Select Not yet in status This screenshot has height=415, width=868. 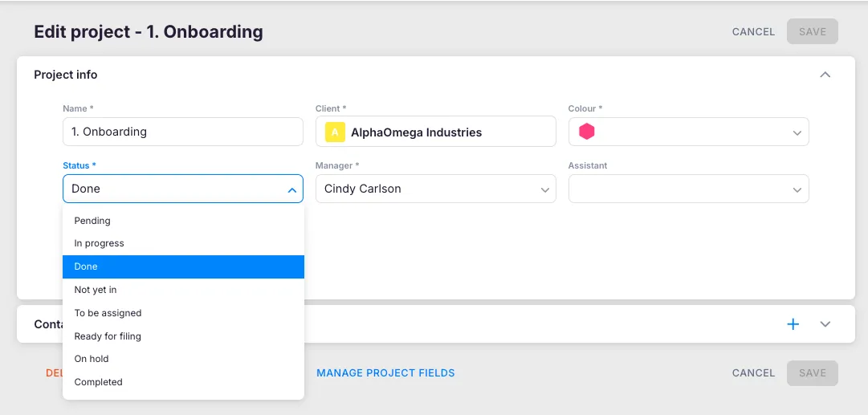(96, 290)
